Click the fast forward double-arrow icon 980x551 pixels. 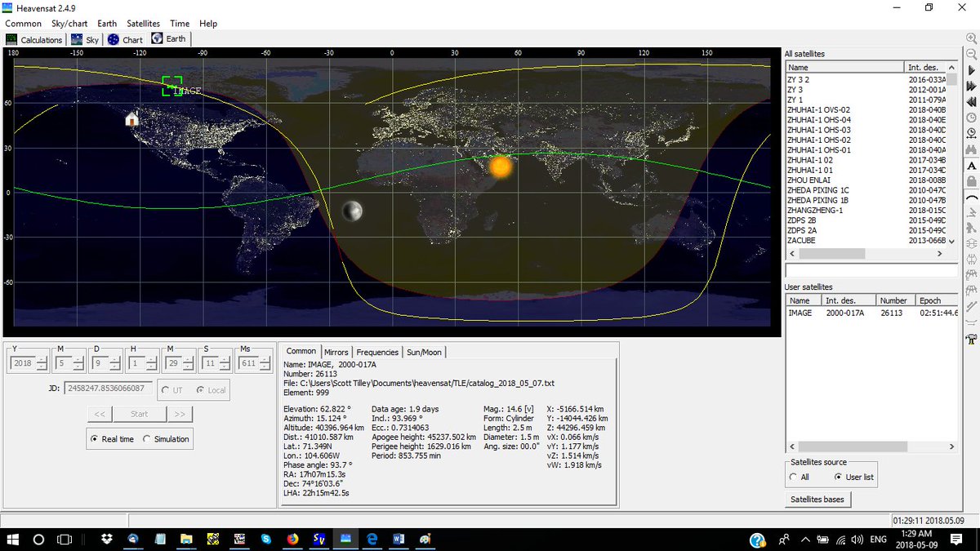pos(972,86)
